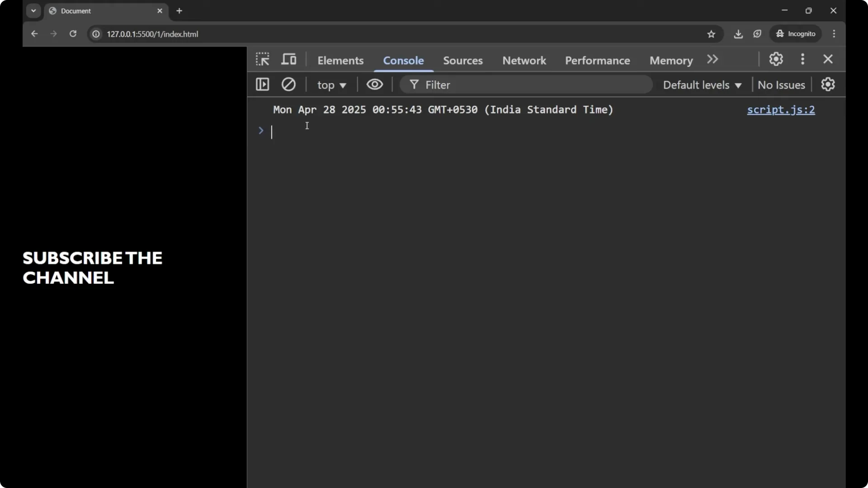Open DevTools settings gear

776,59
